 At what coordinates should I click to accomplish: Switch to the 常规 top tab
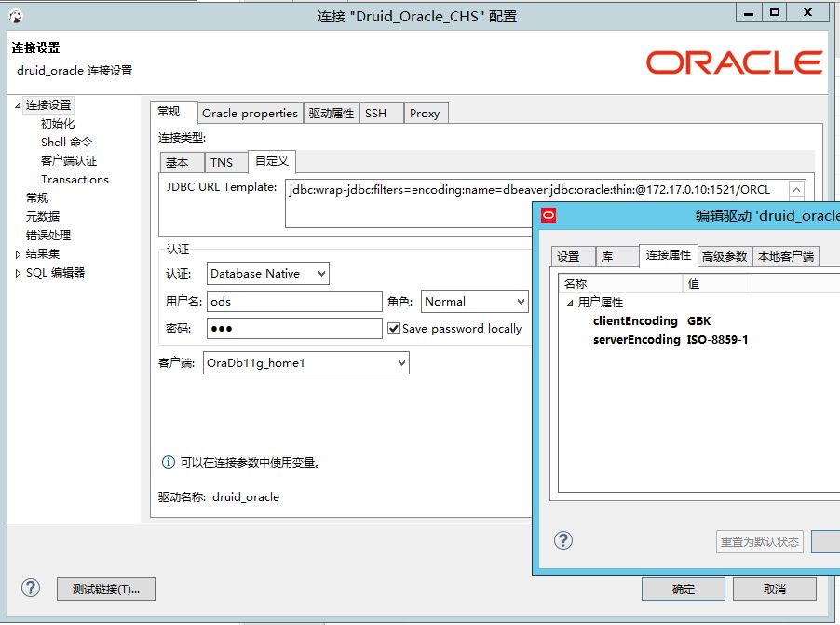point(173,112)
